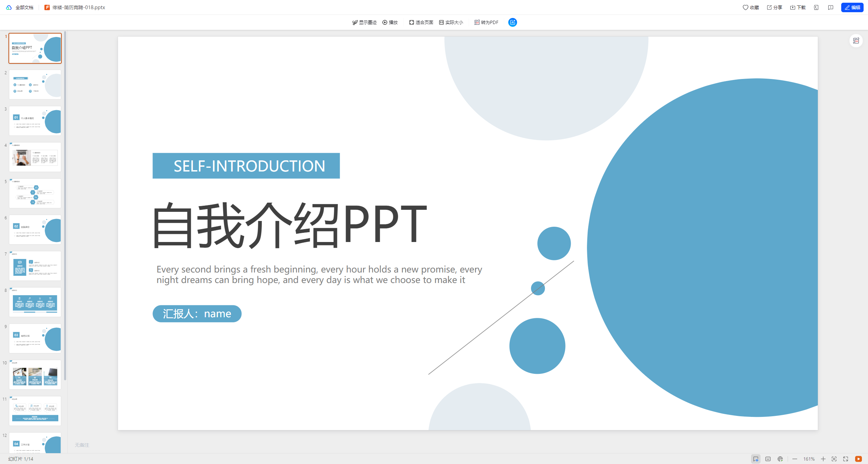Select slide 4 thumbnail with photo

[x=35, y=157]
